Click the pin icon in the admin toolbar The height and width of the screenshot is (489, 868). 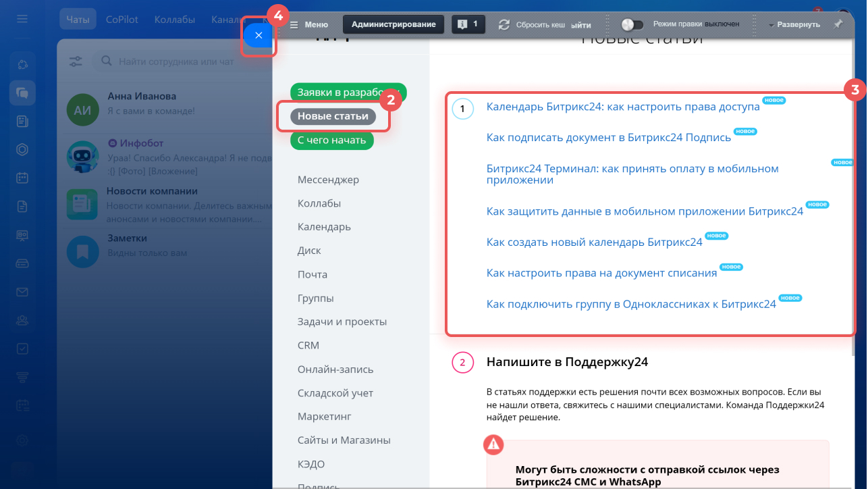point(838,24)
